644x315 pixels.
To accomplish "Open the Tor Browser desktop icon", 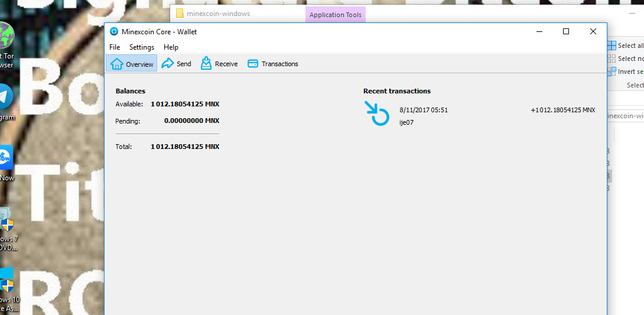I will point(7,45).
